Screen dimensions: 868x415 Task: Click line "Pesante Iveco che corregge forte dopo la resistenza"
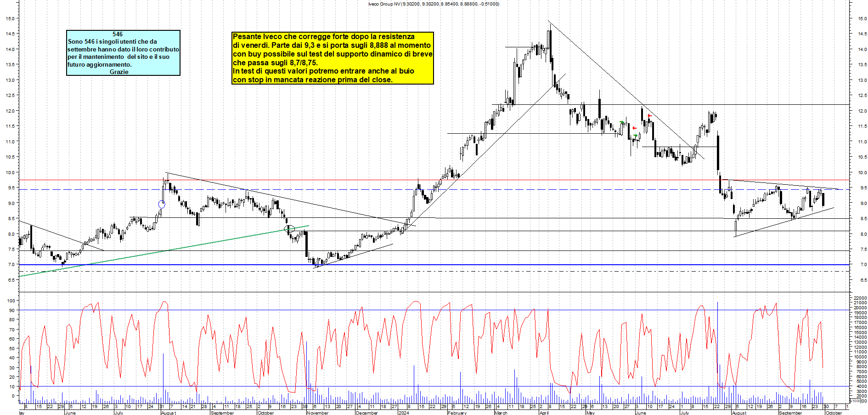coord(324,36)
